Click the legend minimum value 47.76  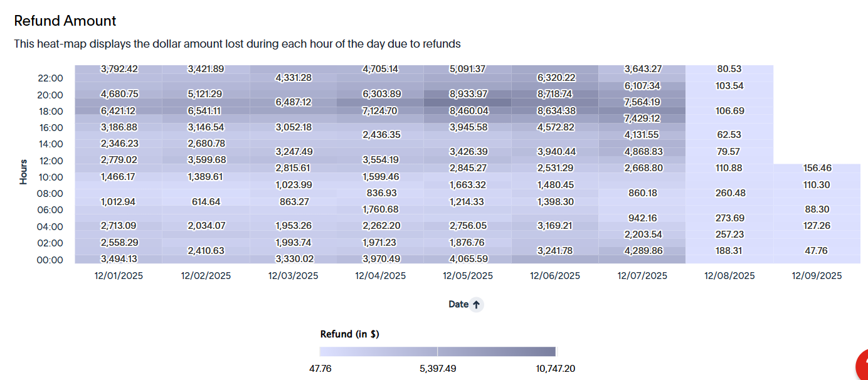(x=320, y=369)
